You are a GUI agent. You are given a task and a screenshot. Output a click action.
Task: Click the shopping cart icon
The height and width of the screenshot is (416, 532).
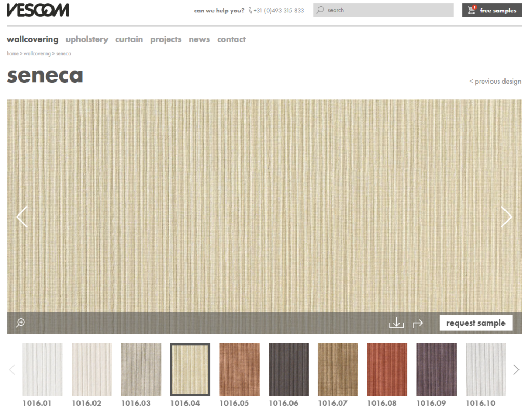click(472, 10)
